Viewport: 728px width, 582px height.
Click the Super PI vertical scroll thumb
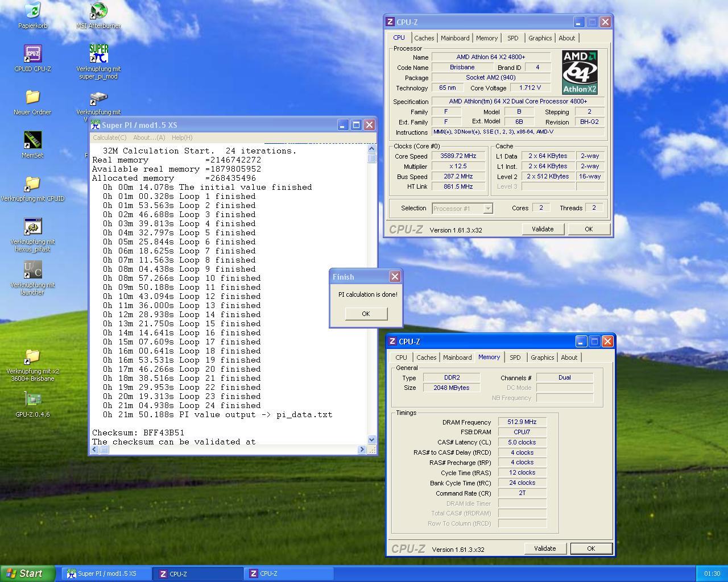(x=372, y=158)
